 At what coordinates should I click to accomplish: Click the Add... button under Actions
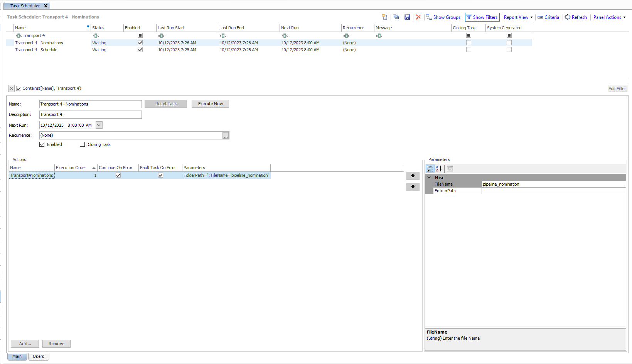tap(25, 344)
